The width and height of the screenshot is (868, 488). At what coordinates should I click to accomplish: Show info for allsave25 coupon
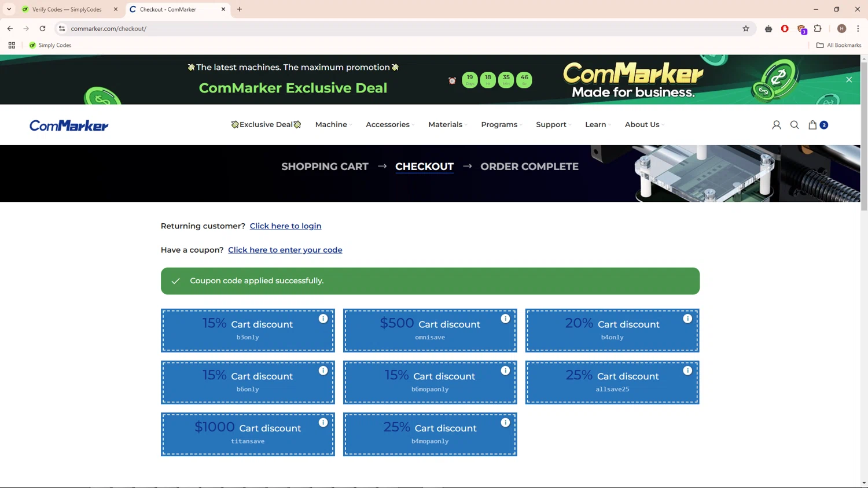687,371
